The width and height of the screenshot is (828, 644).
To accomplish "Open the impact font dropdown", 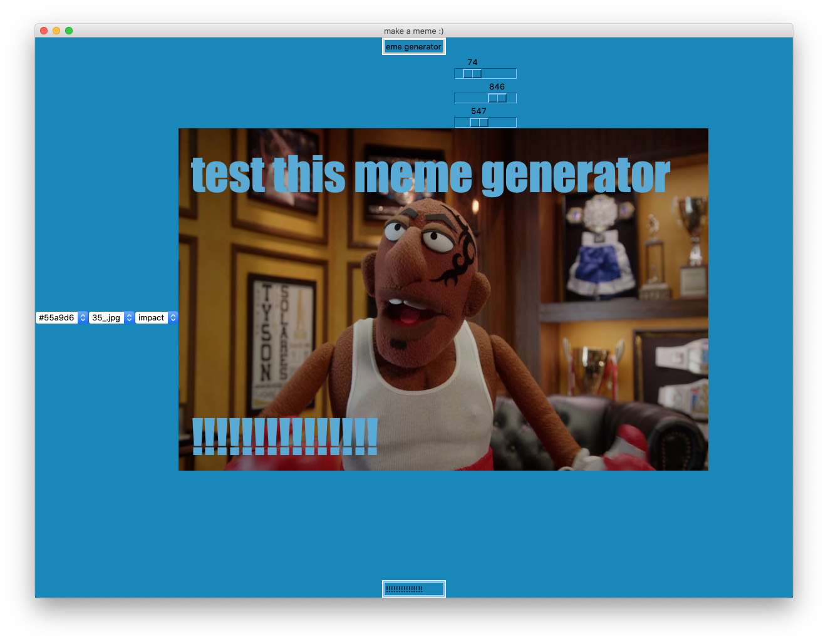I will point(157,318).
